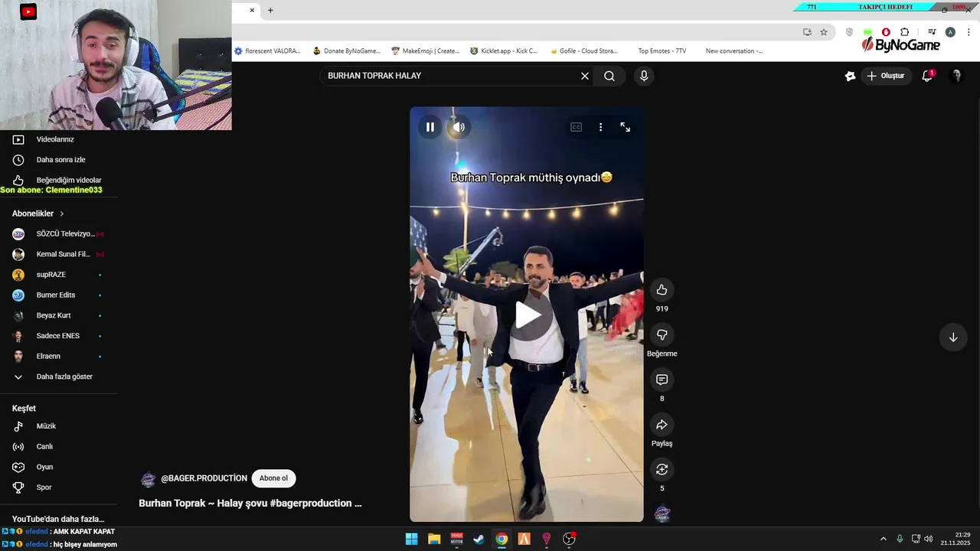Pause the Shorts video
This screenshot has height=551, width=980.
tap(430, 127)
